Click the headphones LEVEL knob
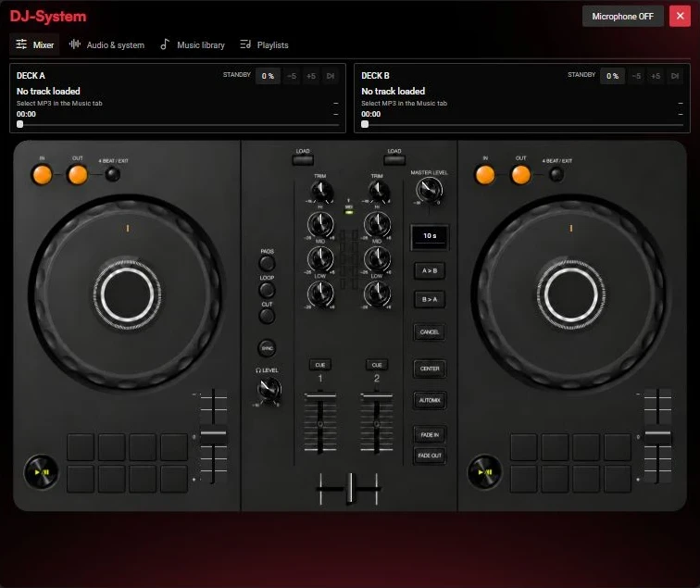This screenshot has height=588, width=700. click(x=269, y=389)
